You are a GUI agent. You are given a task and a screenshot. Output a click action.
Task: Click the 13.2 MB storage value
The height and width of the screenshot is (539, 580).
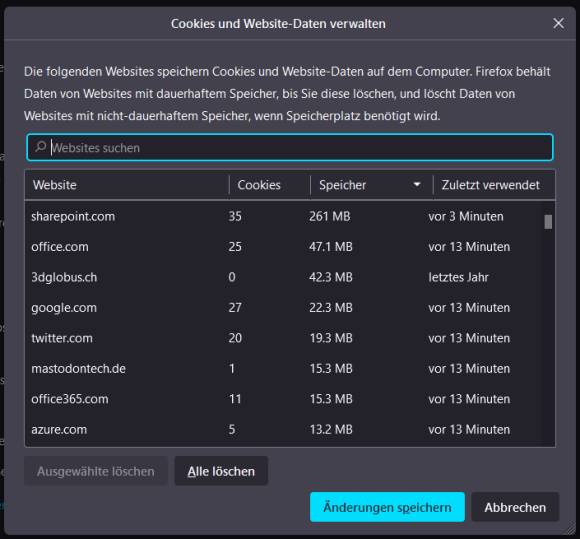(x=331, y=429)
